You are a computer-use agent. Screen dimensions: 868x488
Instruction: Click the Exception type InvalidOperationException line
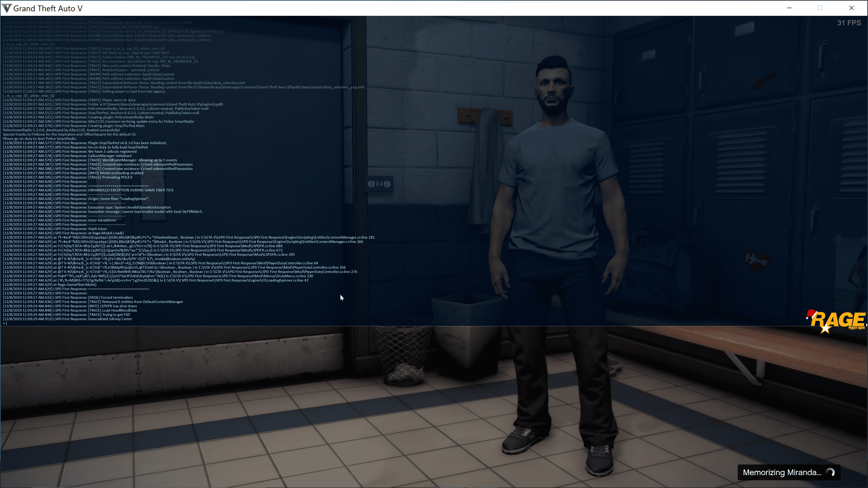[x=129, y=207]
